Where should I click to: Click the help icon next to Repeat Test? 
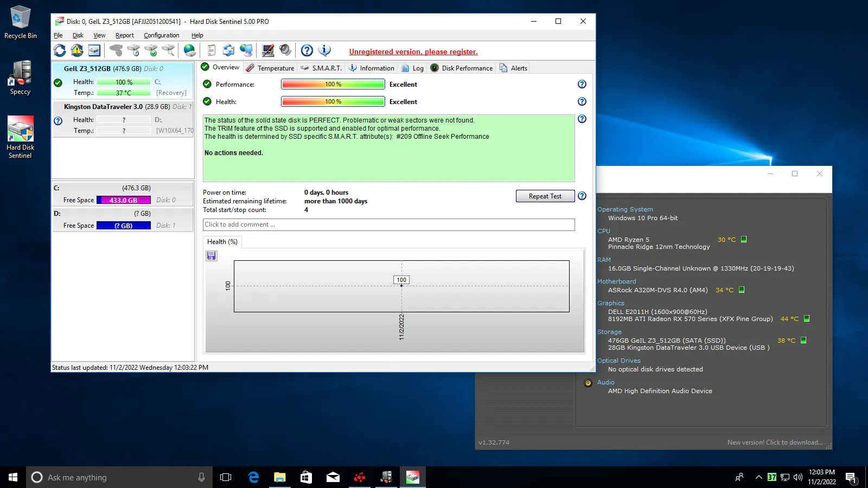tap(582, 196)
